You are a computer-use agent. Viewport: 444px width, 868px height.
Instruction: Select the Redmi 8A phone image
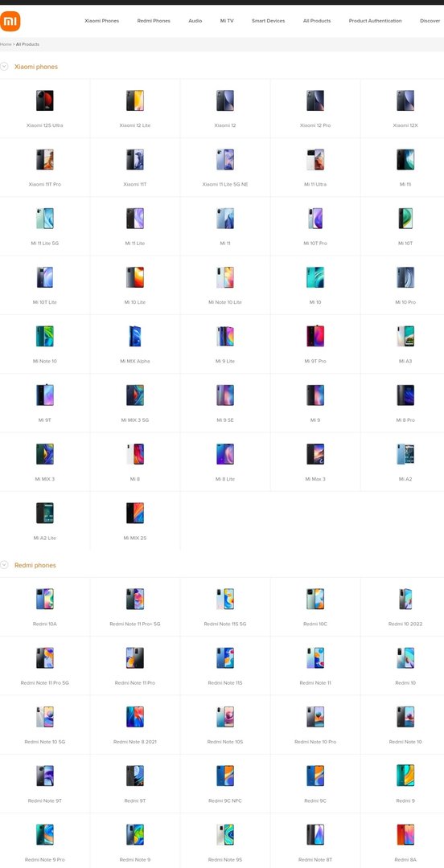405,835
